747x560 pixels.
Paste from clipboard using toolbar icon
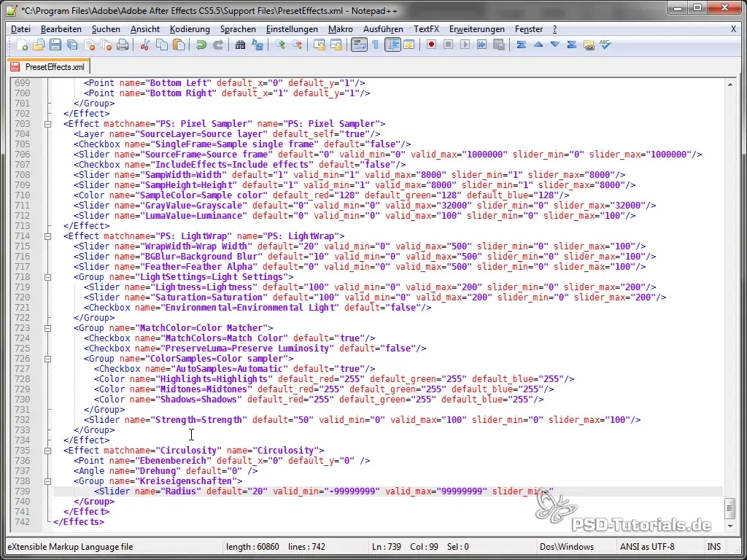click(x=179, y=45)
